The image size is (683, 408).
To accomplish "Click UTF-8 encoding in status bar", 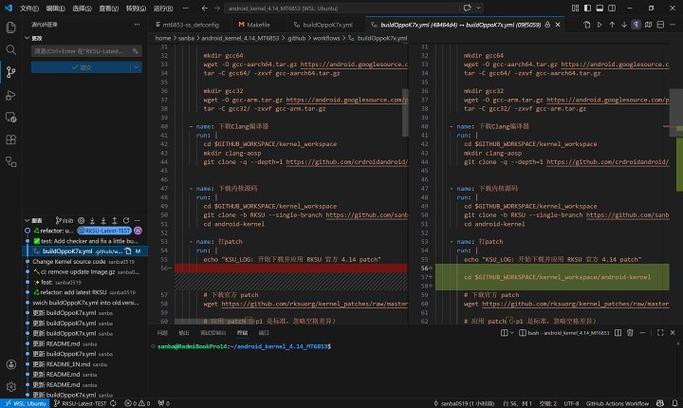I will (571, 404).
